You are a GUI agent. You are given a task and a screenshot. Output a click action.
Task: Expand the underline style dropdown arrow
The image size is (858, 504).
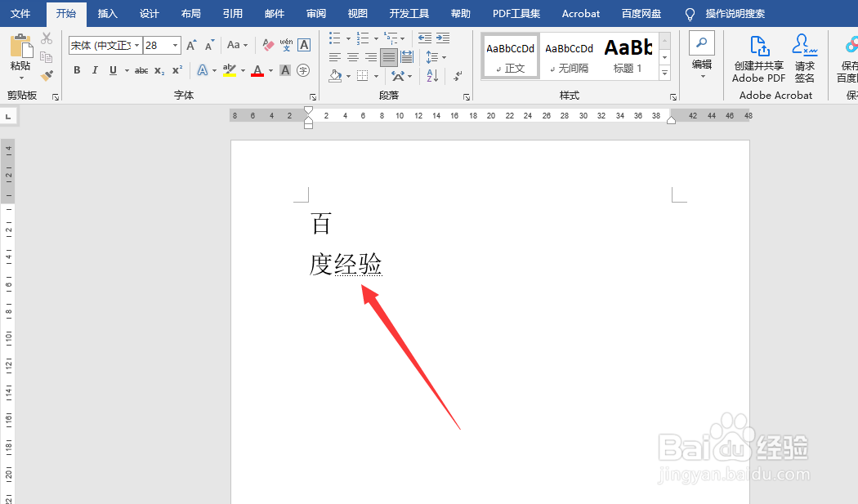click(x=127, y=70)
